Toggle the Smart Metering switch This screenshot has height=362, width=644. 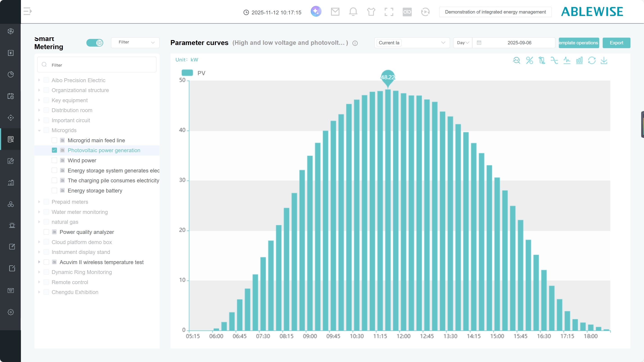[95, 43]
